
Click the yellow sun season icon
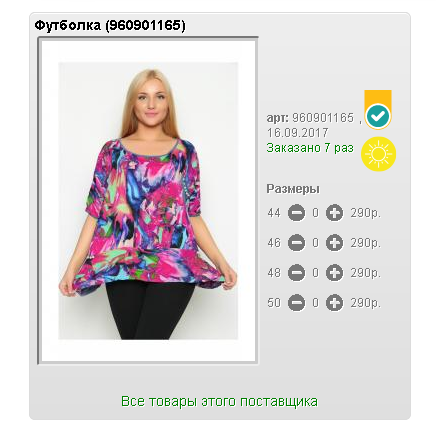379,154
